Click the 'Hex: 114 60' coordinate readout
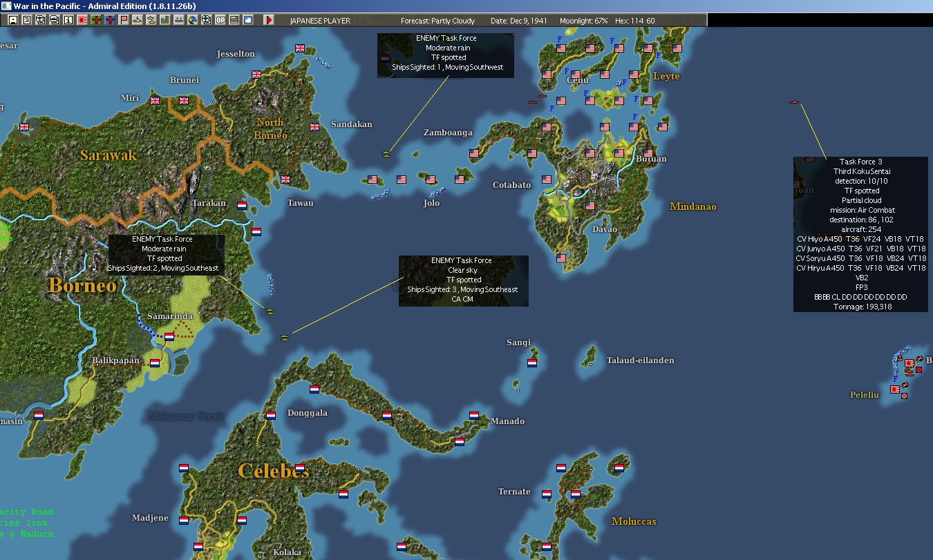933x560 pixels. pos(636,21)
